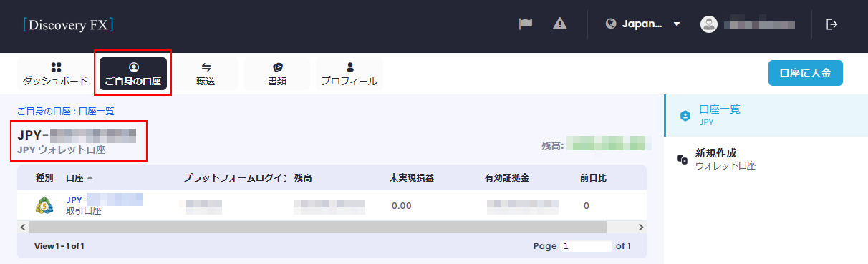Click the Discovery FX logo
The image size is (868, 264).
point(68,25)
